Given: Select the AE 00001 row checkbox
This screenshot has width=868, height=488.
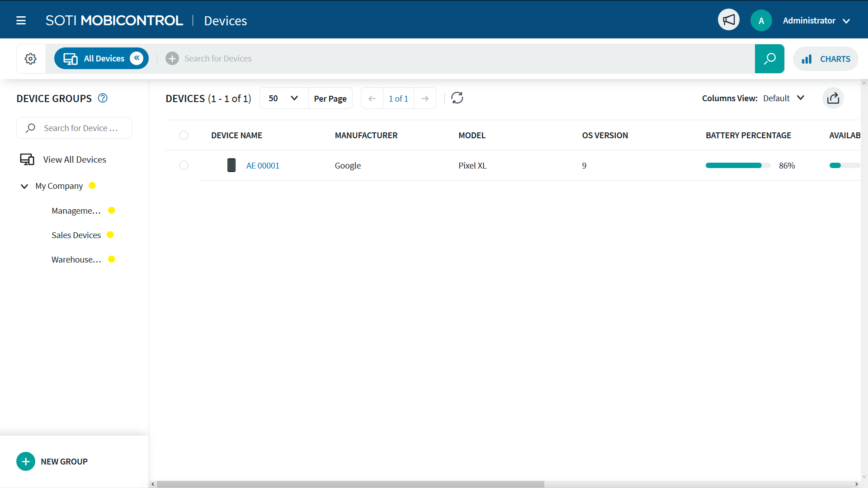Looking at the screenshot, I should click(x=184, y=165).
